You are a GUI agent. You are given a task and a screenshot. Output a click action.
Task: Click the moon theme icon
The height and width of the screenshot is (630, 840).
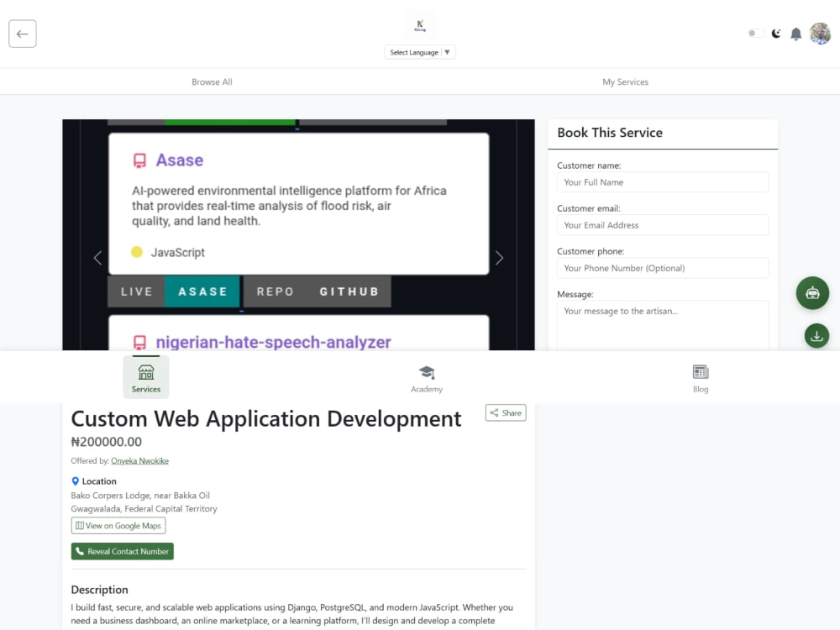(775, 34)
